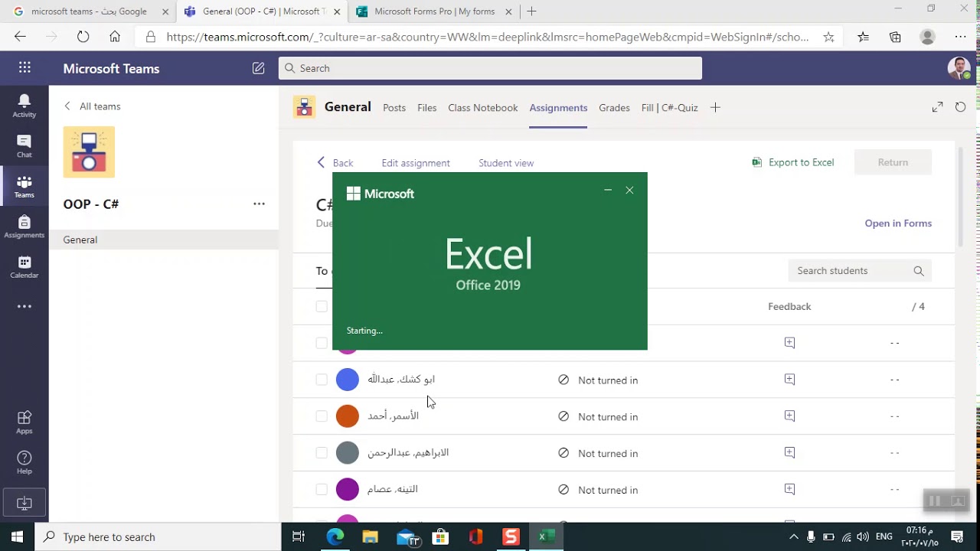Switch to the Posts tab

tap(394, 108)
